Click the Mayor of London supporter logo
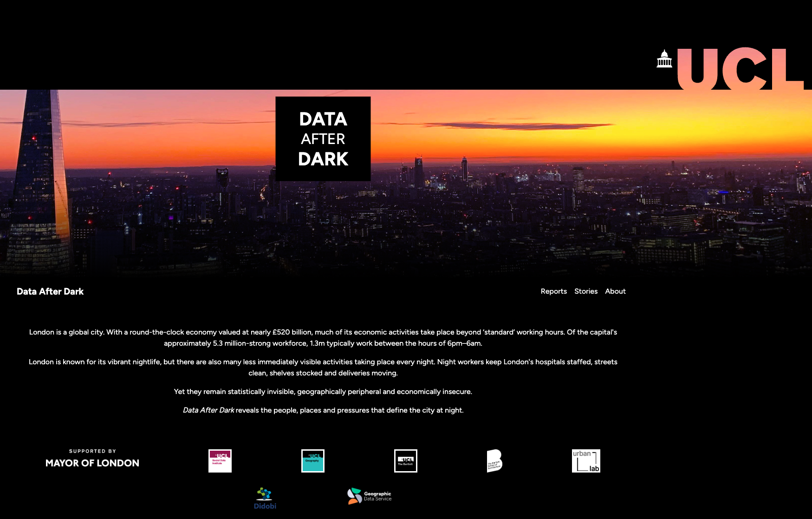 point(92,459)
